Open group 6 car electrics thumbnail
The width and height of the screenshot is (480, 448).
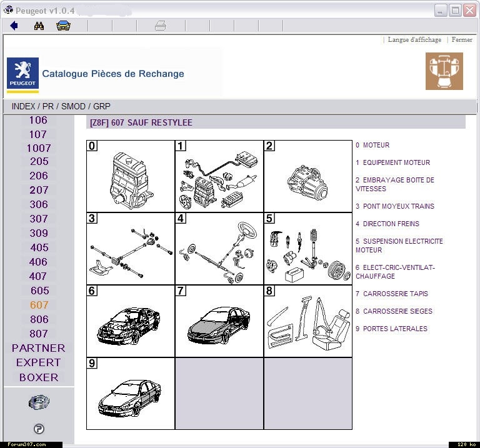click(x=131, y=321)
